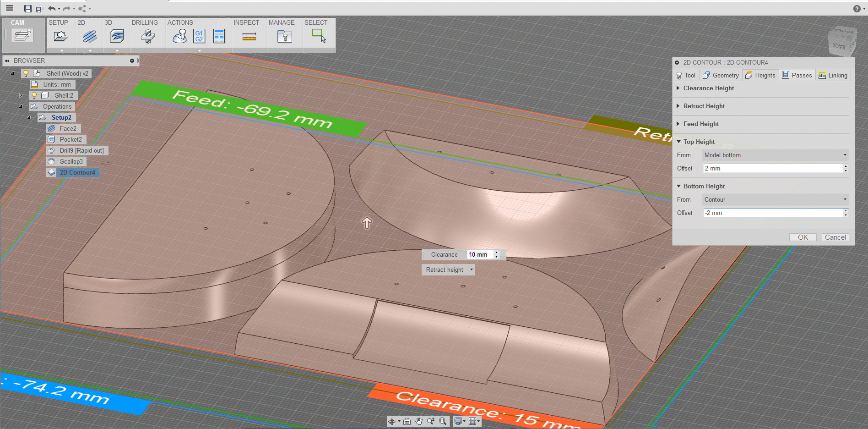
Task: Switch to the Passes tab
Action: coord(797,75)
